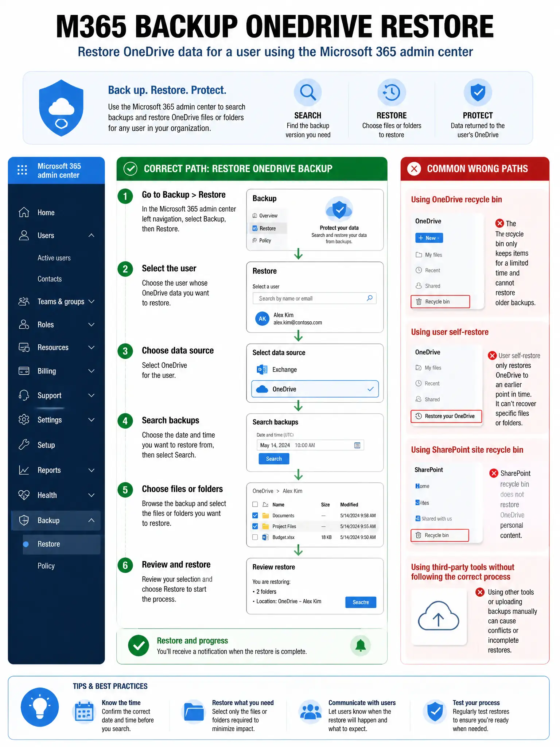This screenshot has width=560, height=747.
Task: Expand the Resources chevron
Action: click(x=91, y=347)
